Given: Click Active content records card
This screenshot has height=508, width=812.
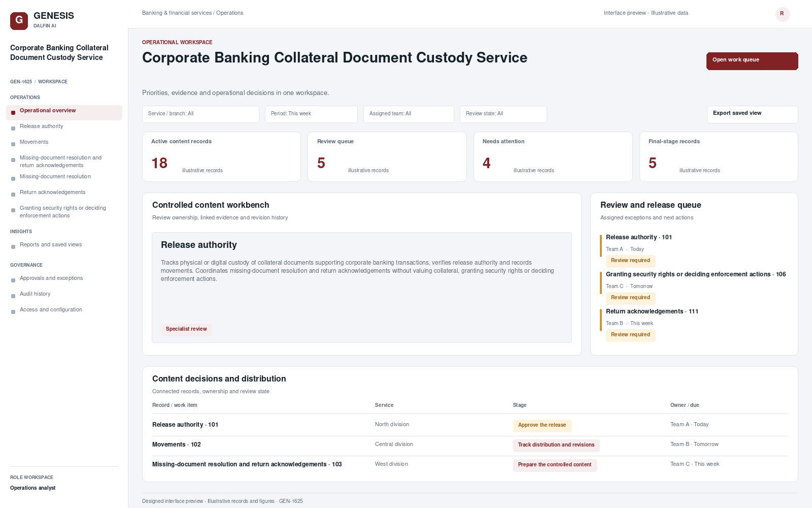Looking at the screenshot, I should point(221,156).
